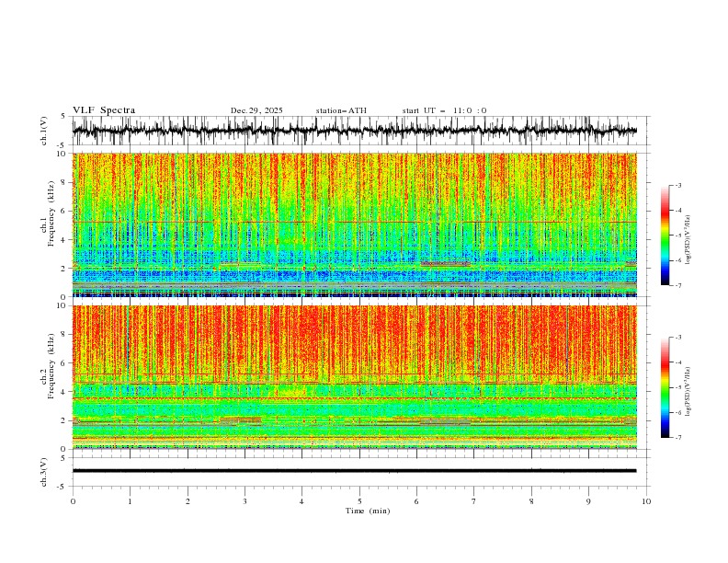Click the "ch.1(V)" waveform axis label
728x563 pixels.
click(x=44, y=131)
